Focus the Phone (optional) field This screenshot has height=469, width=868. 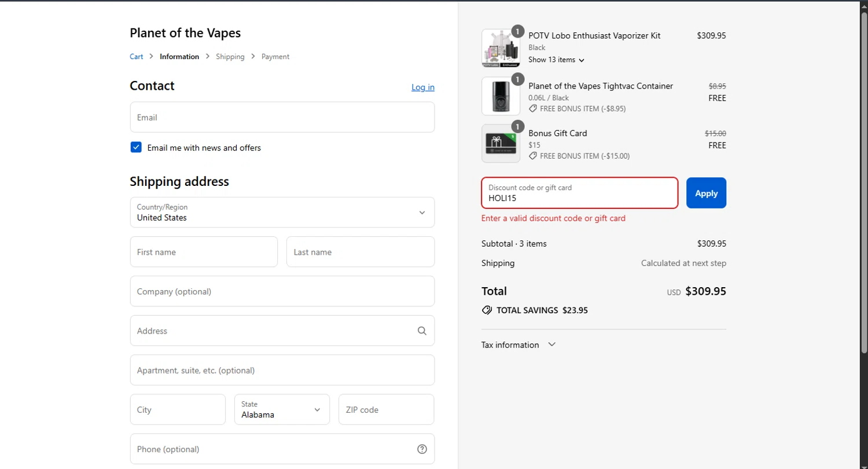282,449
